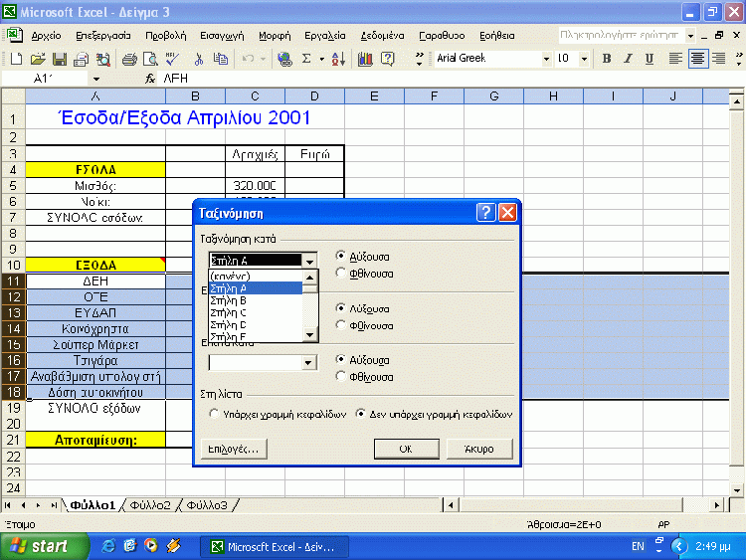Image resolution: width=746 pixels, height=560 pixels.
Task: Click the Sort Ascending A-Z icon
Action: pos(338,59)
